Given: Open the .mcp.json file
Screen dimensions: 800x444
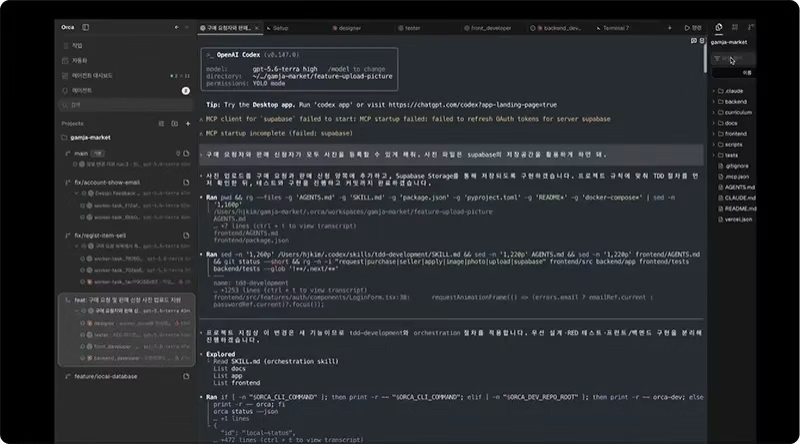Looking at the screenshot, I should click(733, 177).
